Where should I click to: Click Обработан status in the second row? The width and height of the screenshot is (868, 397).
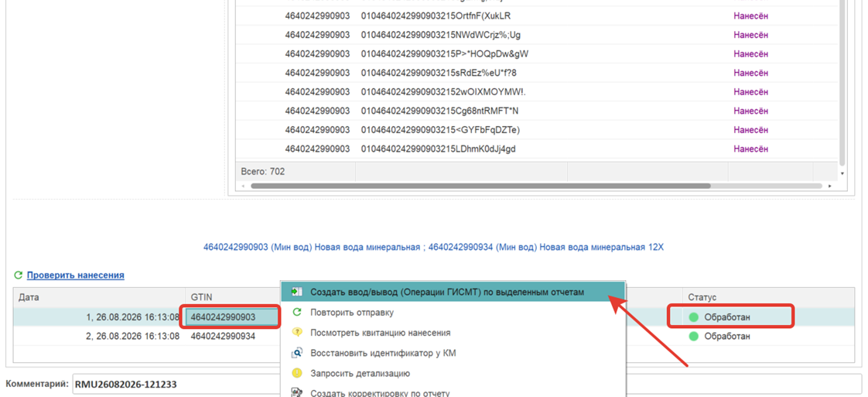[x=727, y=336]
